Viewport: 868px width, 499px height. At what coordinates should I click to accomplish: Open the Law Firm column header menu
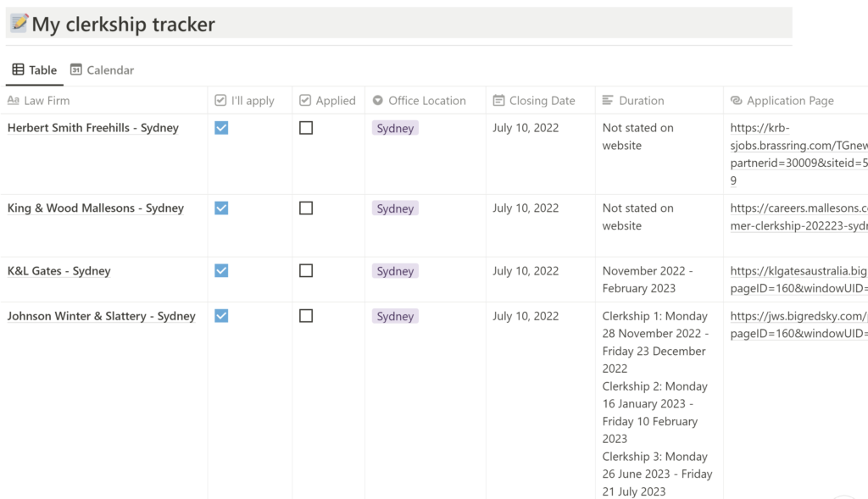[104, 100]
